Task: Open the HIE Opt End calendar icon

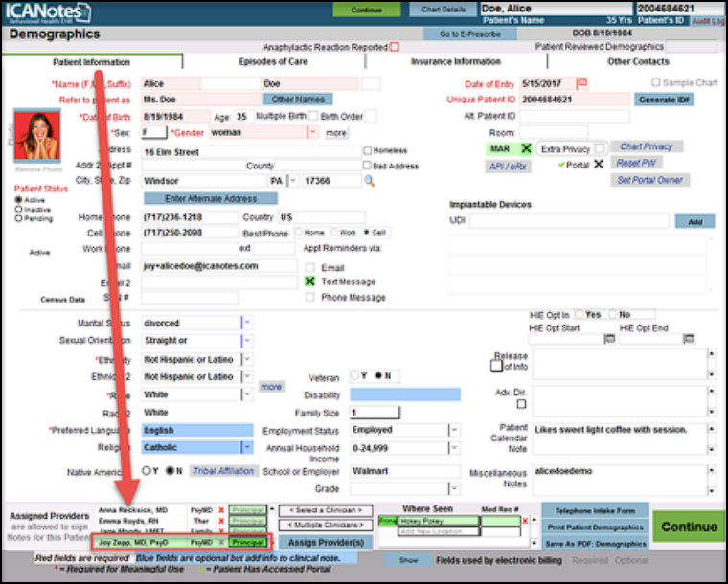Action: [689, 339]
